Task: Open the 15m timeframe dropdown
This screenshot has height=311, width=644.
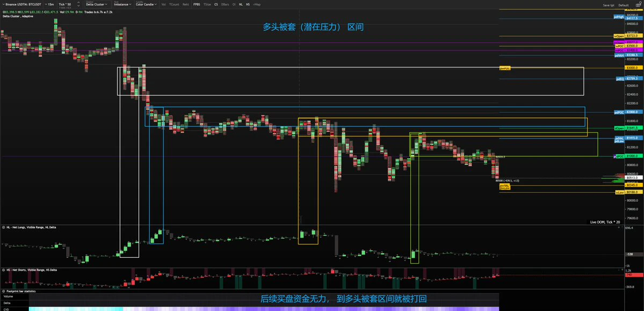Action: [x=50, y=4]
